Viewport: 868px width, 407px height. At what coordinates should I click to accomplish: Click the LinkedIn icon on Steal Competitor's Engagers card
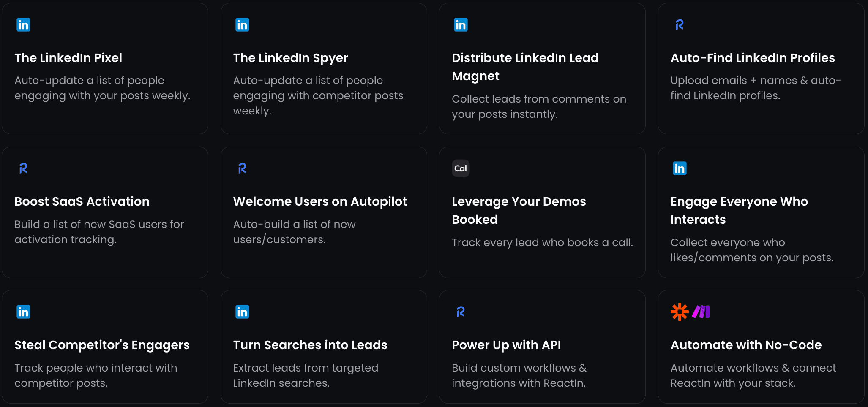click(23, 312)
